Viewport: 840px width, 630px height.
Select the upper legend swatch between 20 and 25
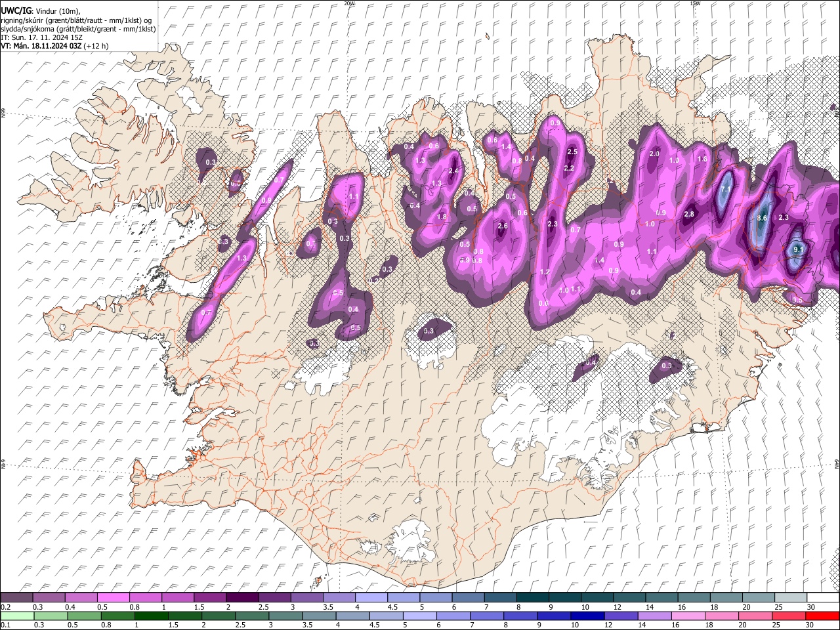758,598
